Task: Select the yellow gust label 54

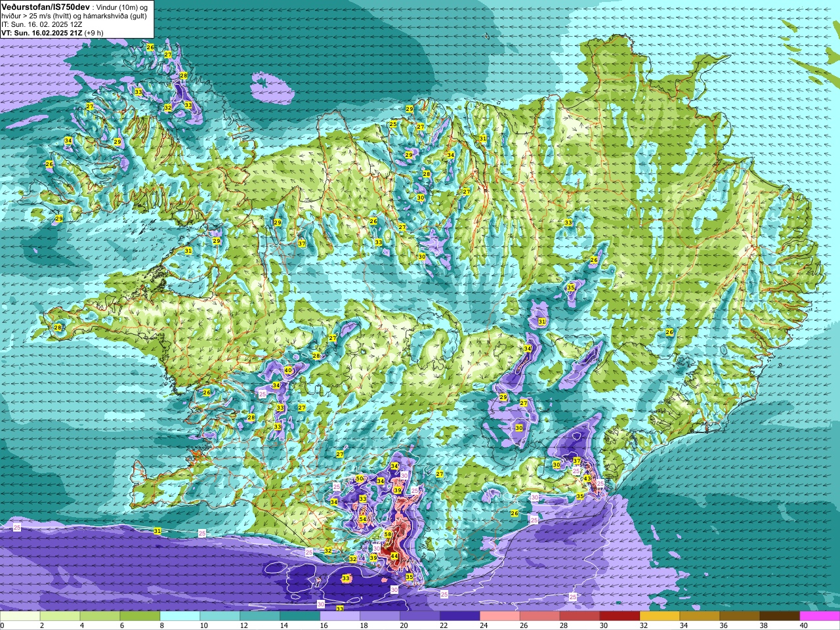Action: coord(362,519)
